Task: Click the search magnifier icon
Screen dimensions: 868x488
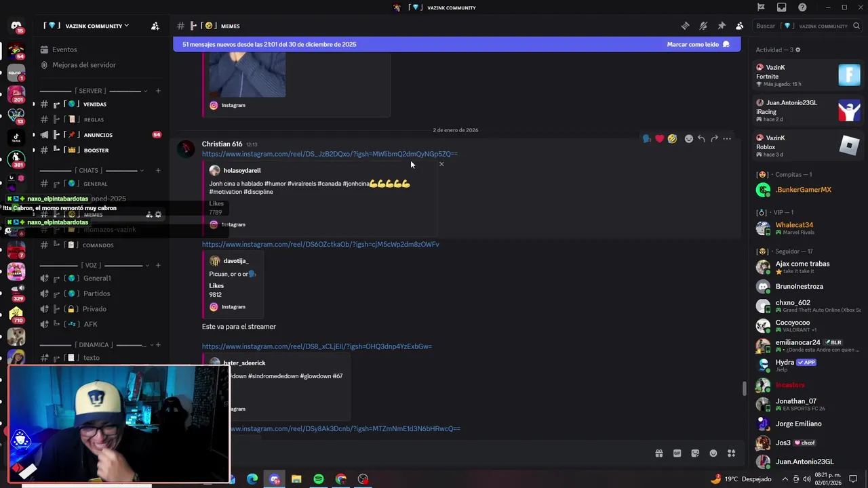Action: click(857, 26)
